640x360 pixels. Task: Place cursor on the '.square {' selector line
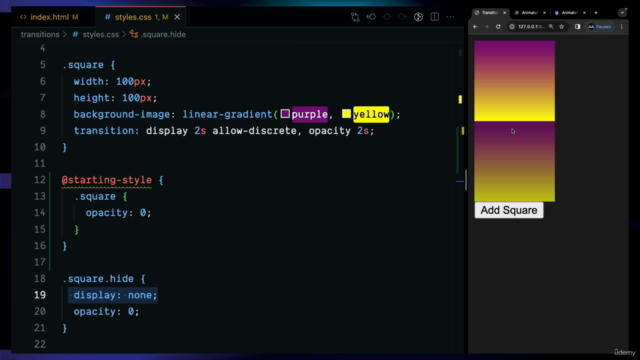tap(89, 65)
